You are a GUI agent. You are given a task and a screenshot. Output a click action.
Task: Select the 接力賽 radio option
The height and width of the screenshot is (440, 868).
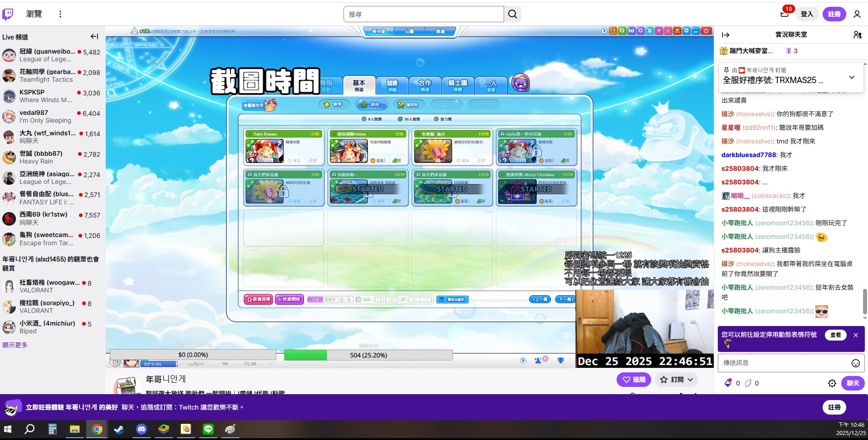pyautogui.click(x=436, y=119)
